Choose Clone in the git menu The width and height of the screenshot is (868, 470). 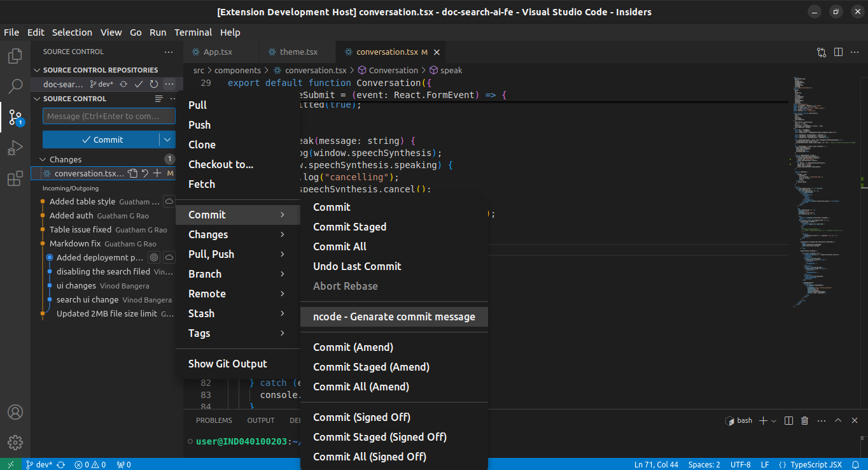[237, 145]
